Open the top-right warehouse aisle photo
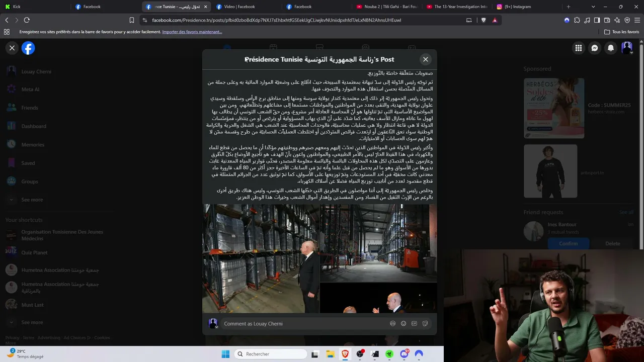The height and width of the screenshot is (362, 644). pos(378,243)
